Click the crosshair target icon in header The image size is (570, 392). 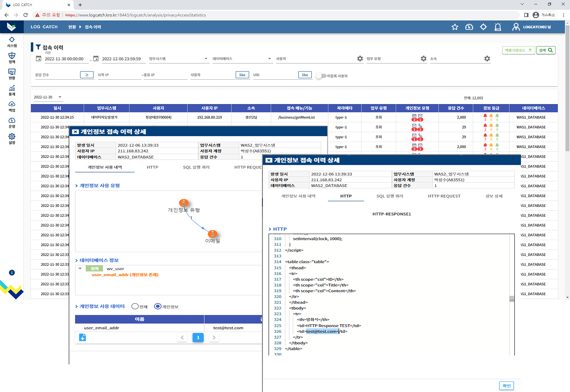(483, 27)
